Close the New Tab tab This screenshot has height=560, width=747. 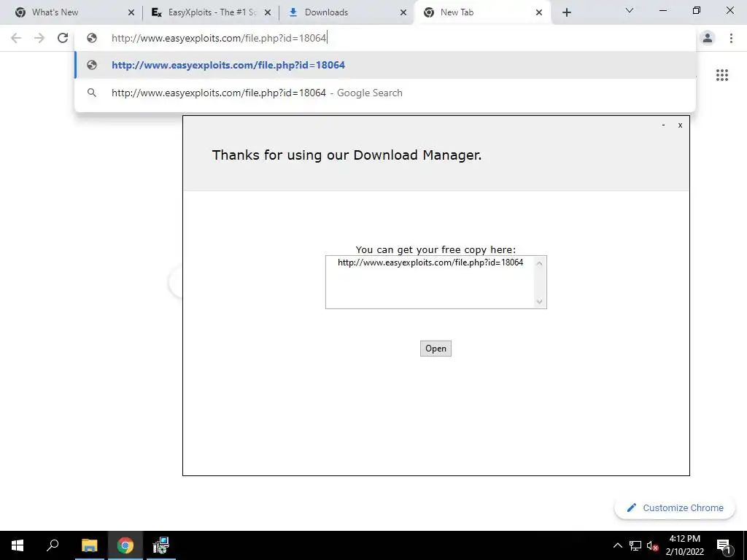(x=539, y=12)
